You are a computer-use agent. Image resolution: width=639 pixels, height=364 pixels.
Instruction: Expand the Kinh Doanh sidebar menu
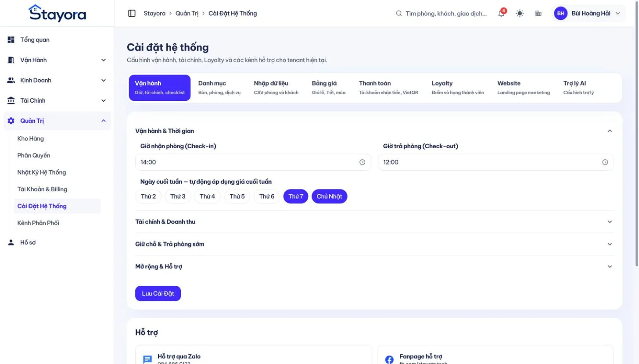104,80
